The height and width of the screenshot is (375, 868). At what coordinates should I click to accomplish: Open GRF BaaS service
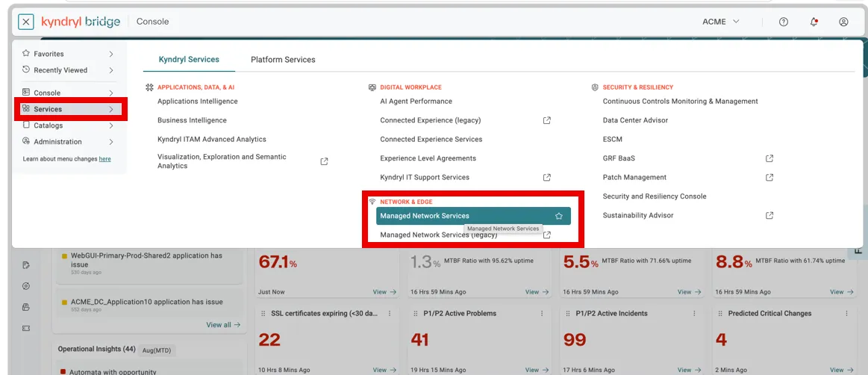pyautogui.click(x=619, y=158)
